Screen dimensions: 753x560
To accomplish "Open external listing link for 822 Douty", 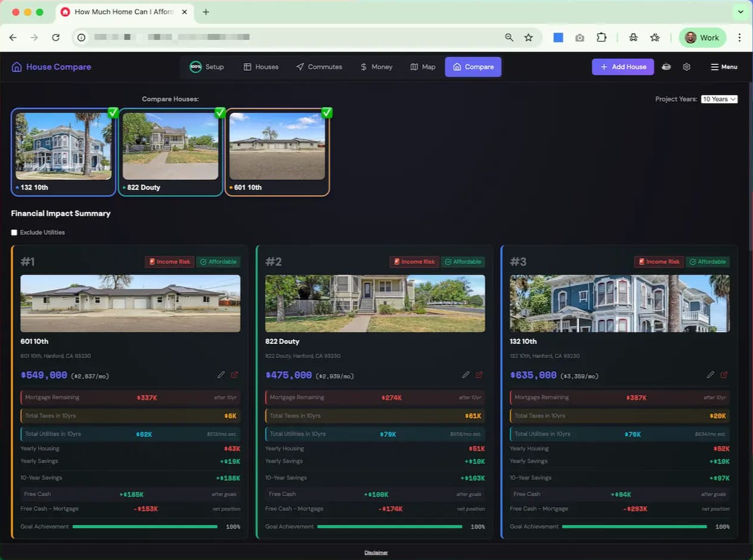I will tap(479, 374).
